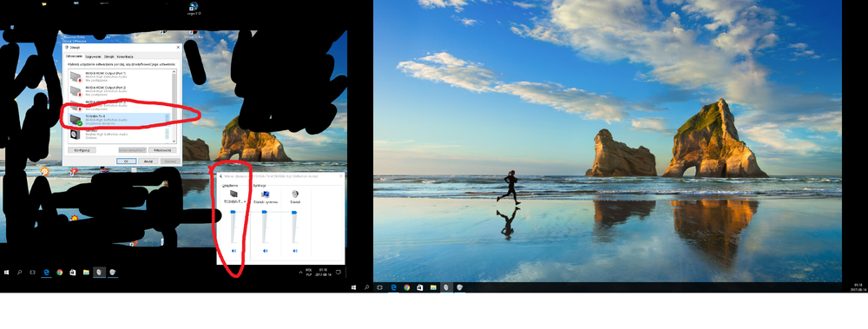This screenshot has height=329, width=868.
Task: Open File Explorer from the right monitor taskbar
Action: pos(433,287)
